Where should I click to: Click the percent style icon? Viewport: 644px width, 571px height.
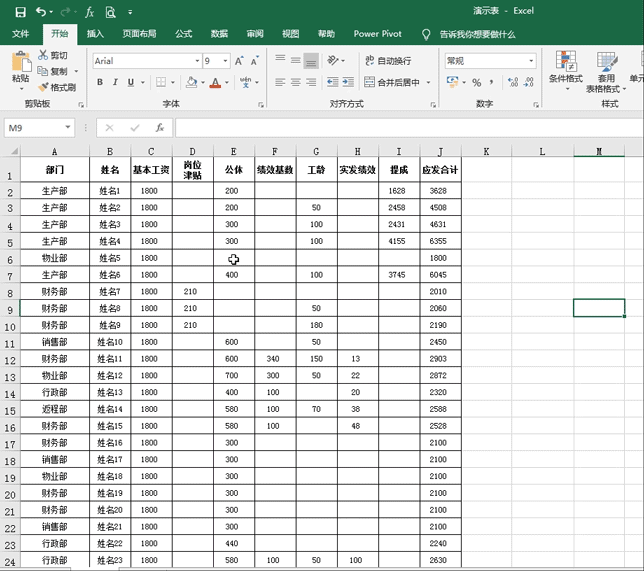point(476,83)
